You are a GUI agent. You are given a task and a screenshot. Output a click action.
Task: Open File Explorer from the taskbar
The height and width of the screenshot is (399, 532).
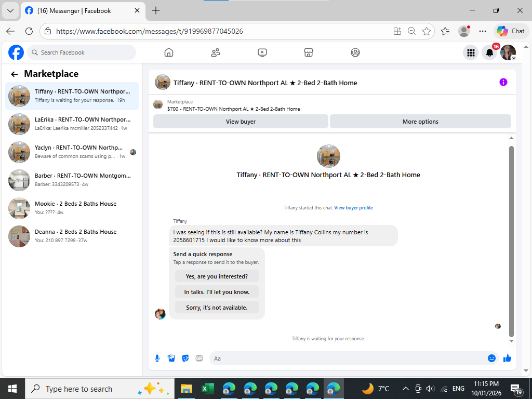pyautogui.click(x=187, y=389)
